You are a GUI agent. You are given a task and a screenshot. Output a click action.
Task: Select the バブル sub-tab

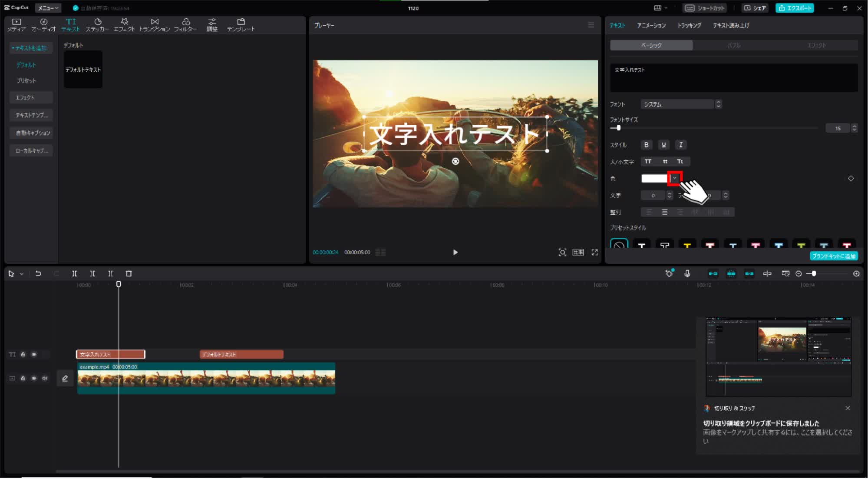coord(734,45)
